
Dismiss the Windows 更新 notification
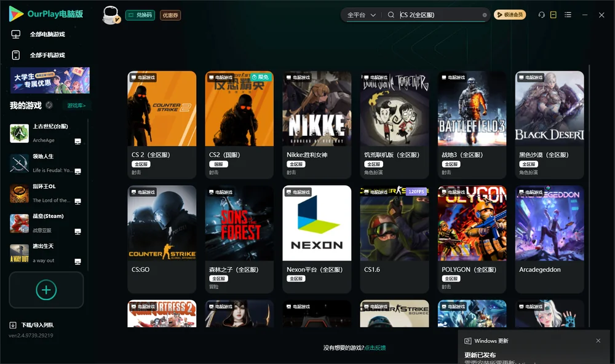click(598, 341)
